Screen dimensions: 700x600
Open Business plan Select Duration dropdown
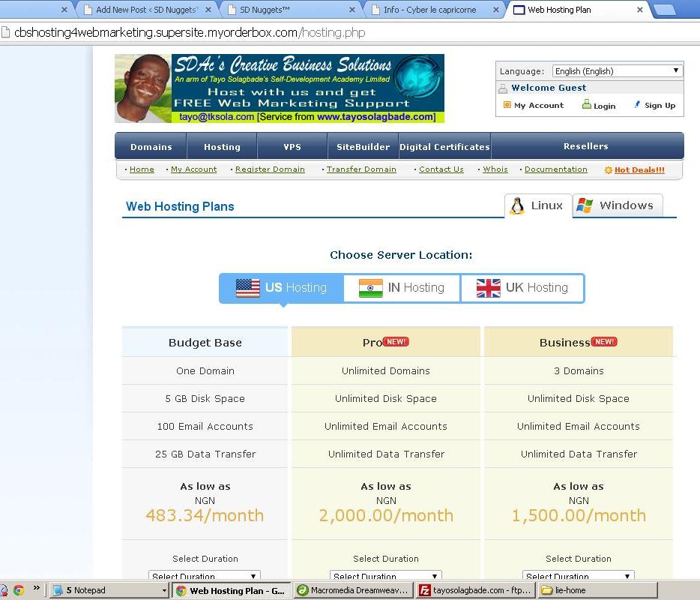pos(578,575)
